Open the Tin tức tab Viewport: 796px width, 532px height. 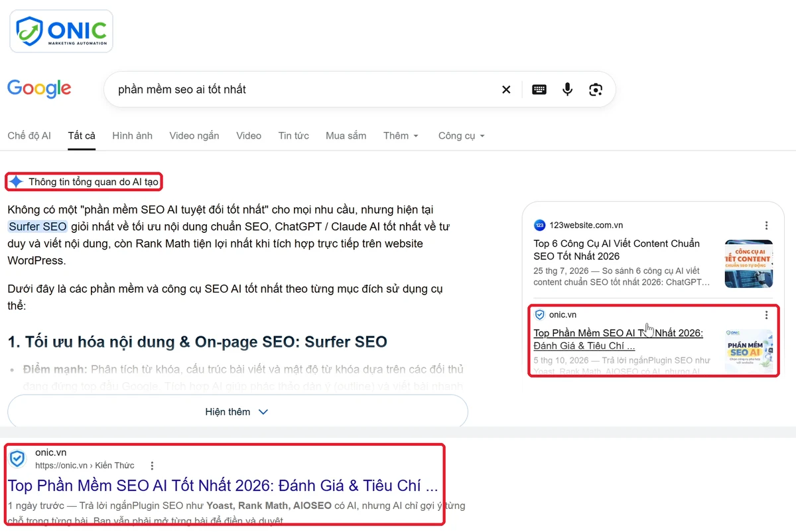tap(294, 135)
